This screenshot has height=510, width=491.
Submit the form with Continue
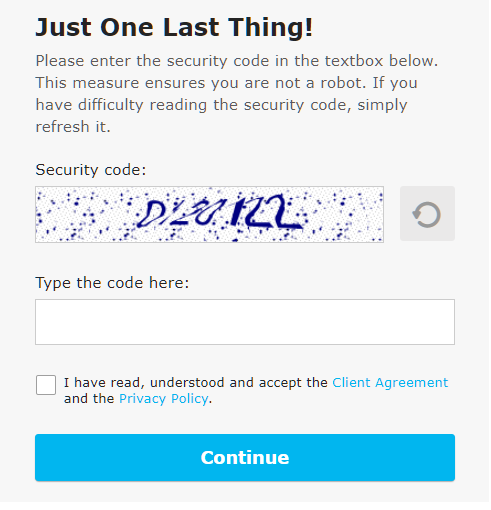pos(246,459)
